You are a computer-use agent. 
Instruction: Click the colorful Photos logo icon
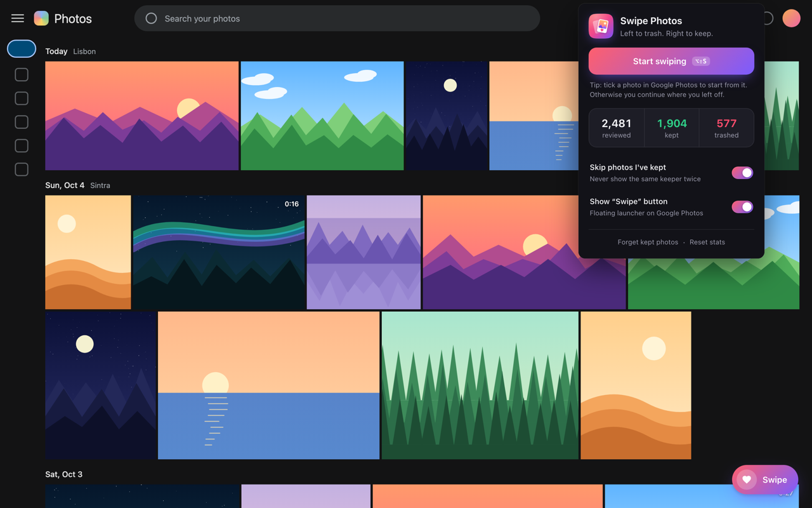pos(41,18)
